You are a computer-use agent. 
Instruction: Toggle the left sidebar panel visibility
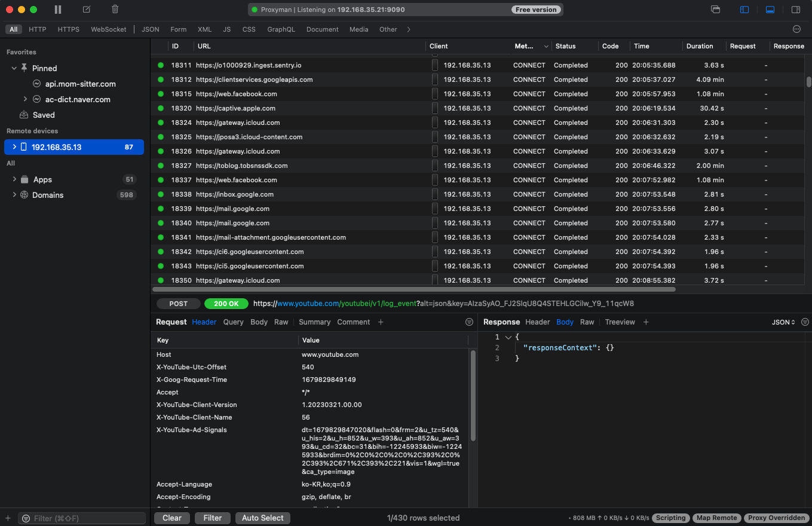[744, 10]
